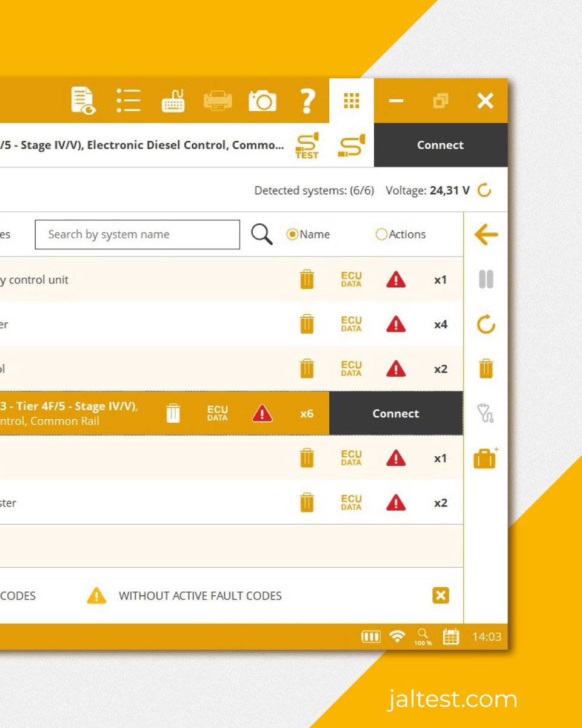Close the fault codes legend bar
Viewport: 582px width, 728px height.
pos(441,596)
